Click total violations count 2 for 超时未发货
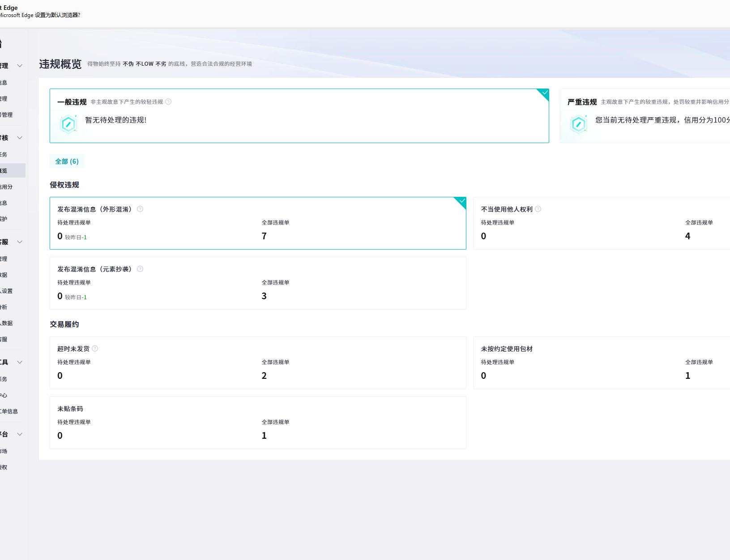This screenshot has width=730, height=560. 264,376
